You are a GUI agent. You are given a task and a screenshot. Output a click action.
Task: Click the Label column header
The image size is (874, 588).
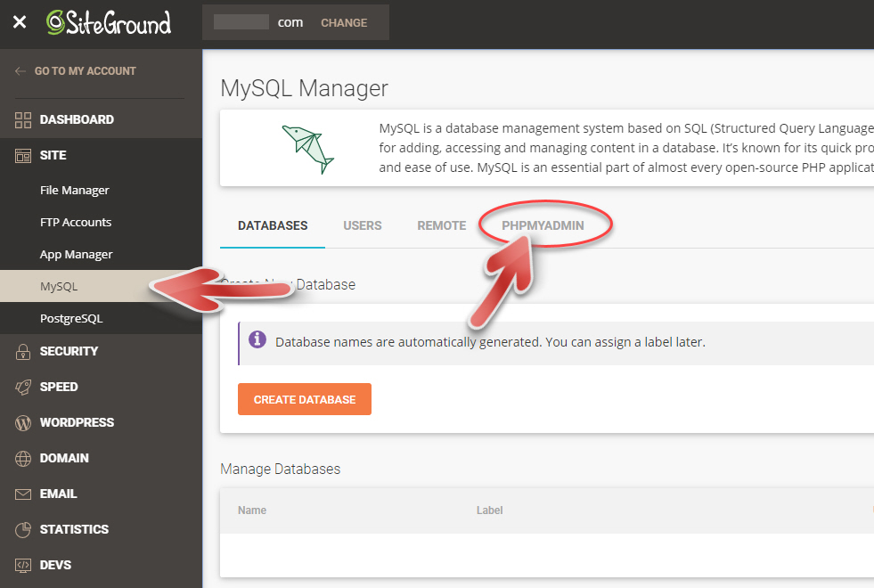pos(489,510)
